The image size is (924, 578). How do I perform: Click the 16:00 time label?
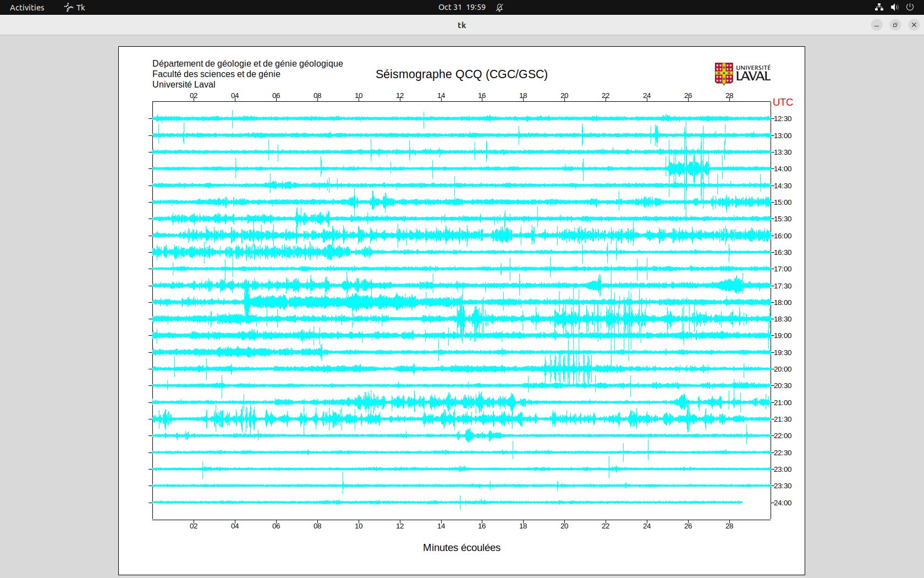pos(783,236)
